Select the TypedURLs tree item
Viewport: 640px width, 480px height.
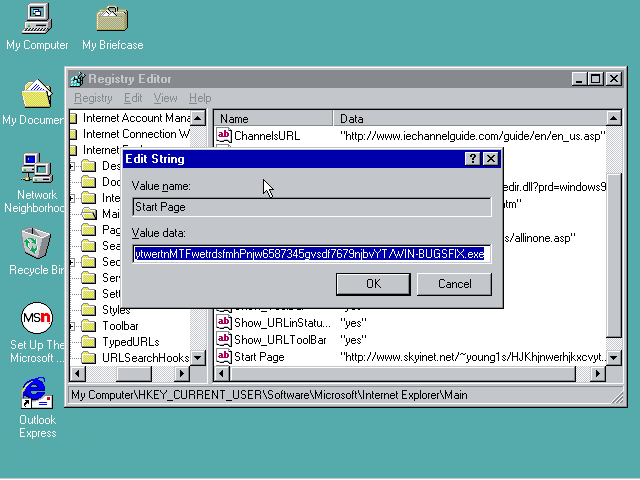click(x=131, y=342)
